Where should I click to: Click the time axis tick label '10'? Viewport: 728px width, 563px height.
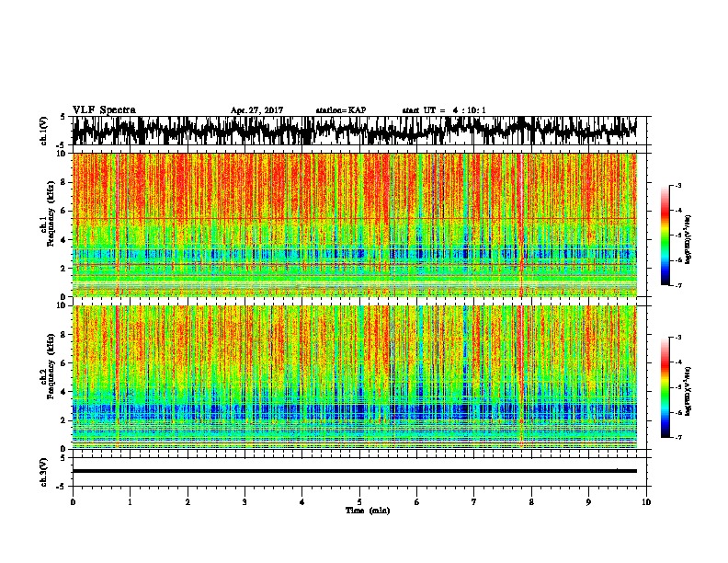tap(646, 502)
